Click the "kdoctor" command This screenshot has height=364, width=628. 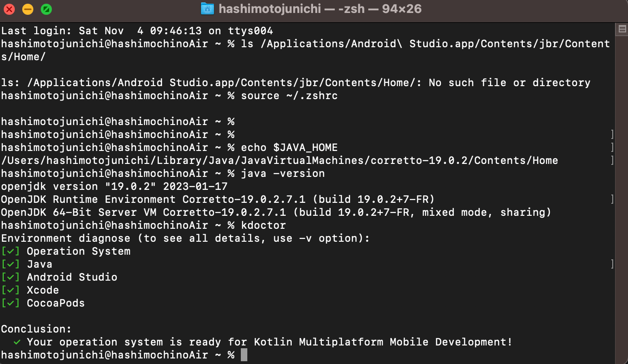264,226
